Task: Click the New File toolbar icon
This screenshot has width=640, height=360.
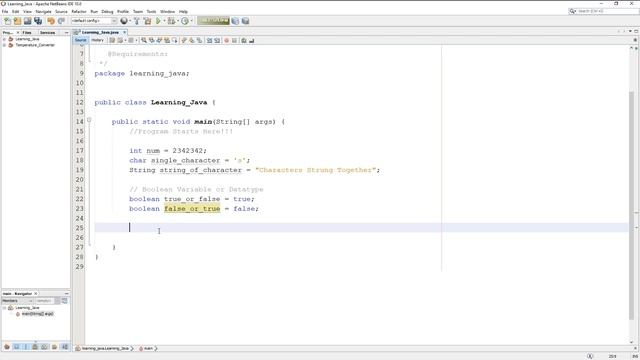Action: (7, 21)
